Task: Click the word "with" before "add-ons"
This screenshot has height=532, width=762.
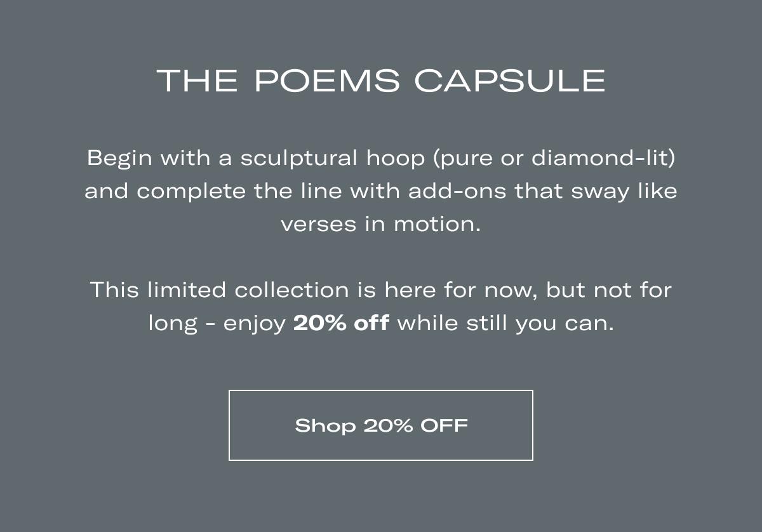Action: pyautogui.click(x=376, y=191)
